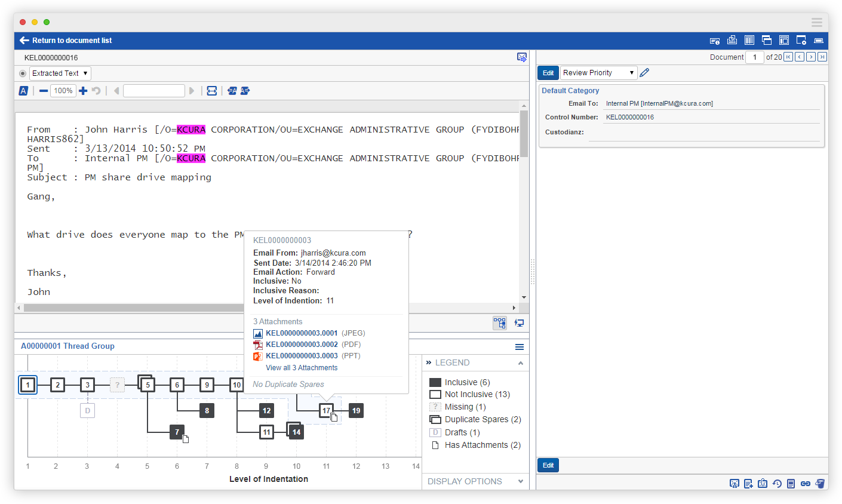Click the A00000001 Thread Group title
Screen dimensions: 842x504
click(67, 346)
